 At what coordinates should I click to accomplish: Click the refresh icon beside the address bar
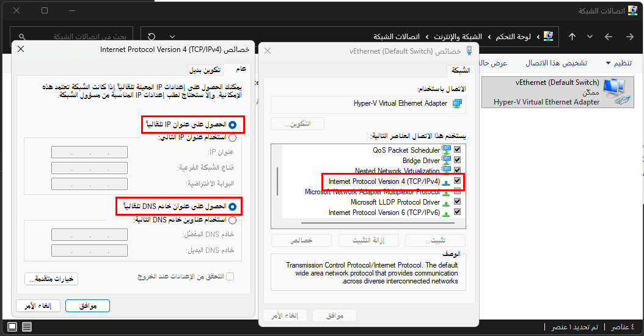(x=152, y=37)
